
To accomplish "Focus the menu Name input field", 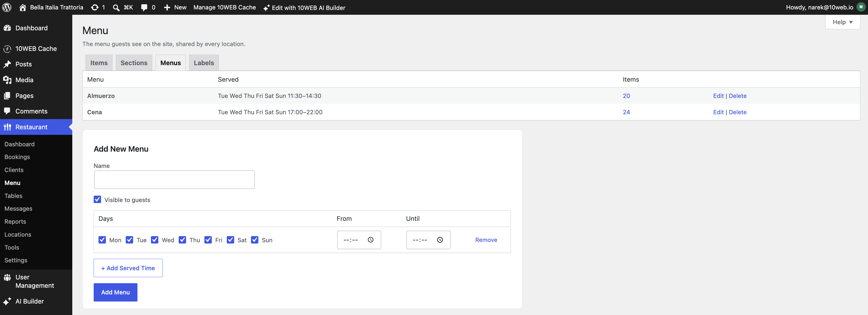I will (x=174, y=180).
